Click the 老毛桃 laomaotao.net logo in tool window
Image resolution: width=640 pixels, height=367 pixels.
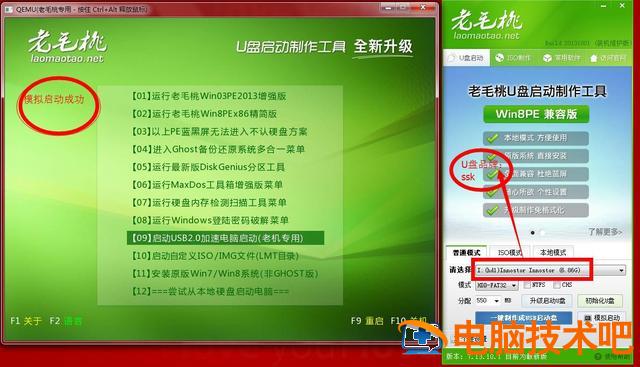point(487,25)
